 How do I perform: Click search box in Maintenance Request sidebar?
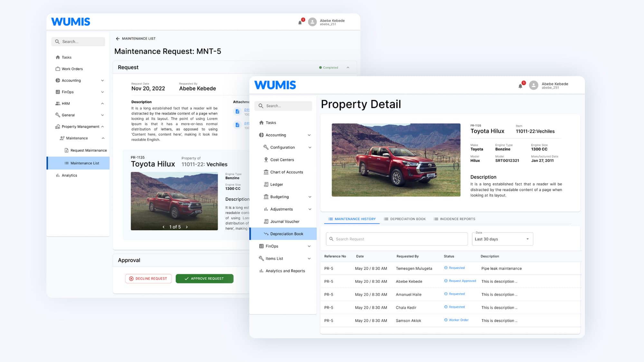click(78, 42)
